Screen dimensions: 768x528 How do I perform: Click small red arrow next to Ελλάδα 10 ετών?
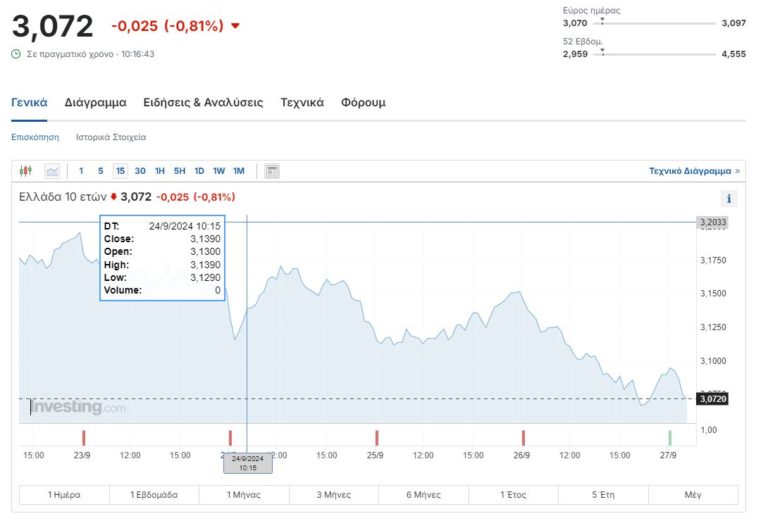[114, 197]
